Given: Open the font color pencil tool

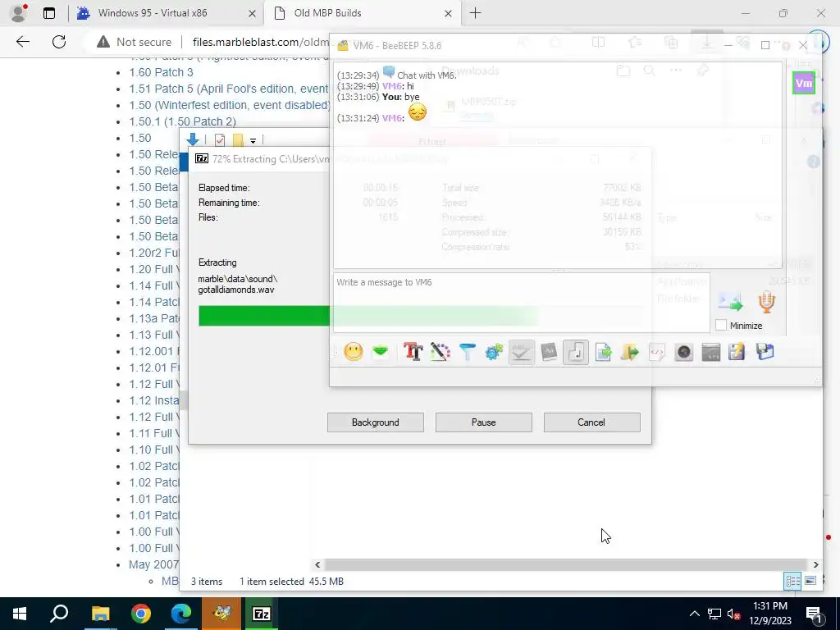Looking at the screenshot, I should coord(440,352).
